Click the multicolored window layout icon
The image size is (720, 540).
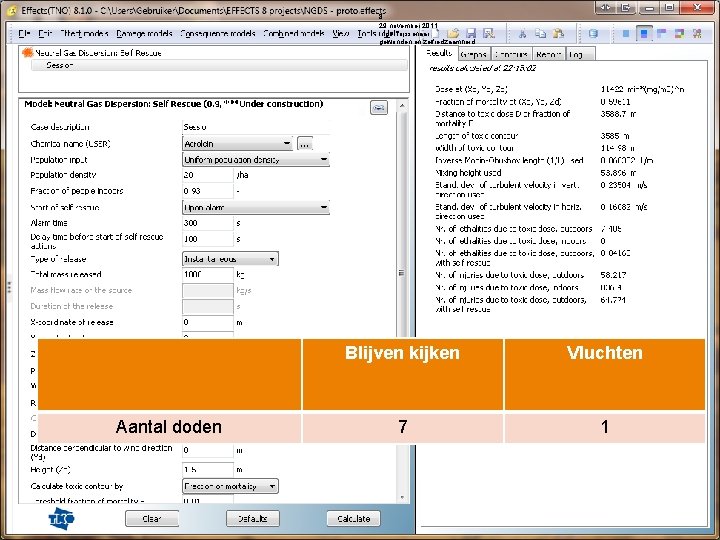pos(680,34)
